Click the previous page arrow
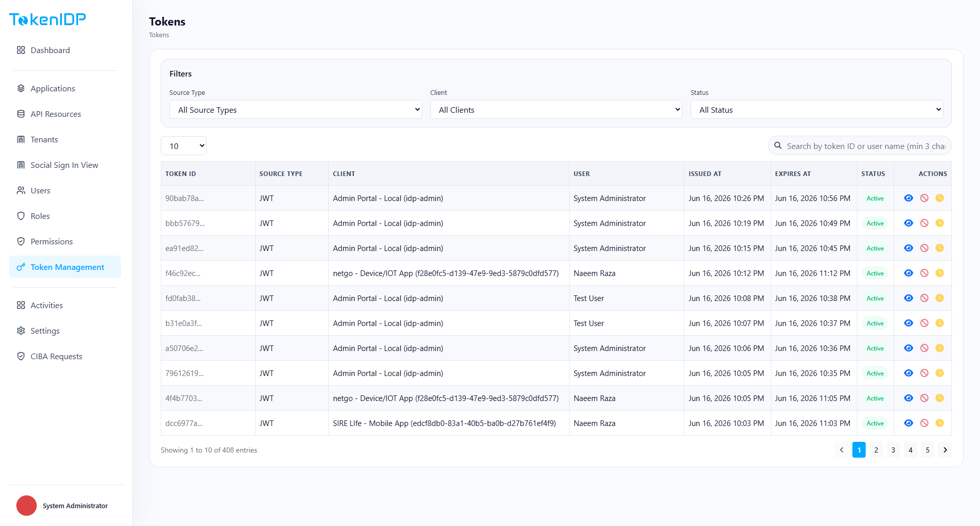The image size is (980, 526). pyautogui.click(x=842, y=450)
